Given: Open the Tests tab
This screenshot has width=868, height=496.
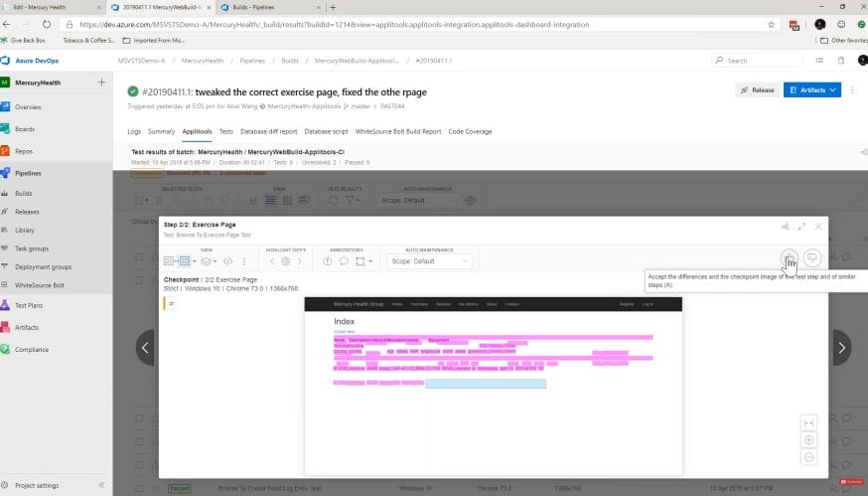Looking at the screenshot, I should (225, 132).
